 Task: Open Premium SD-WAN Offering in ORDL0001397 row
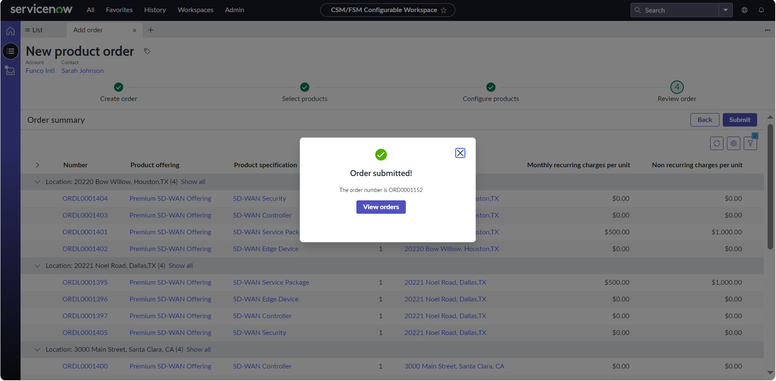[x=170, y=316]
